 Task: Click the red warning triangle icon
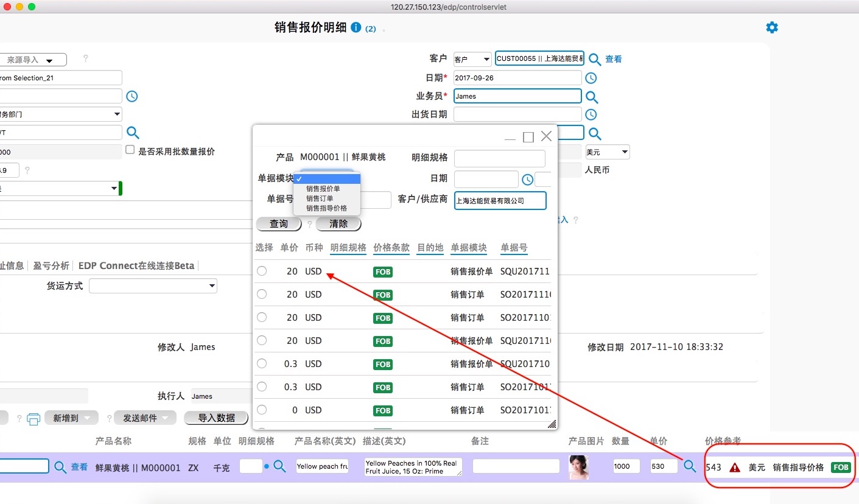(735, 467)
